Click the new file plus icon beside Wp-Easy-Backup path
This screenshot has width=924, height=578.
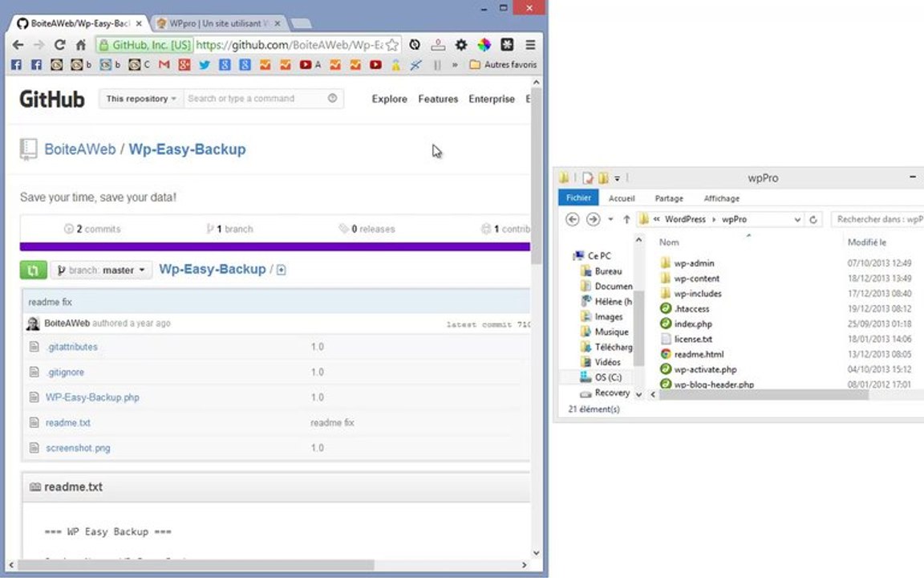coord(281,270)
